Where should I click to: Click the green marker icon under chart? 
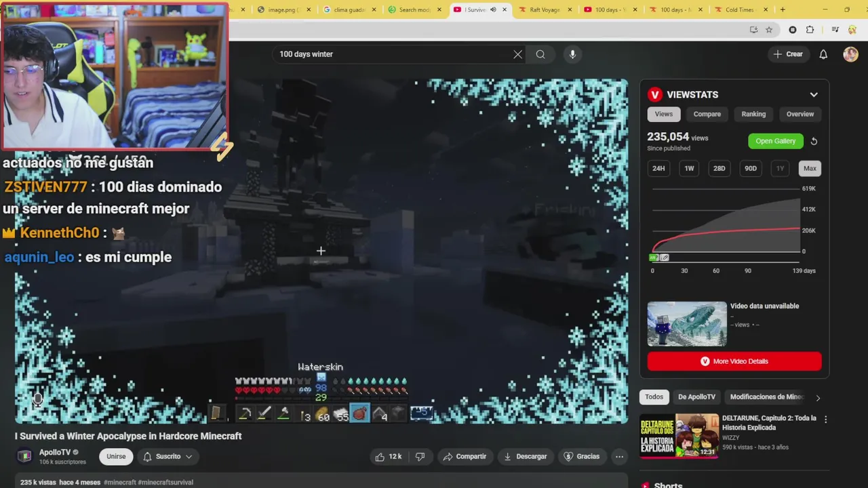click(x=654, y=258)
